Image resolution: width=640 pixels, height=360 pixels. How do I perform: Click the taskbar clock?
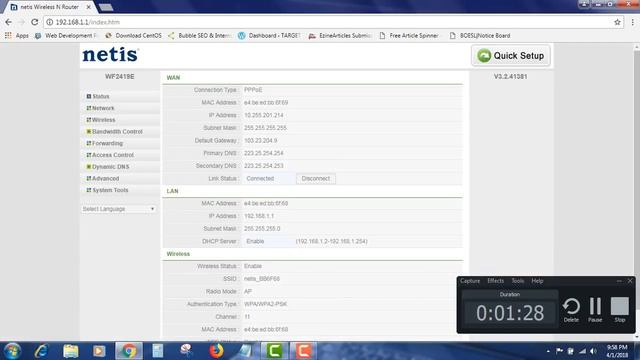point(617,351)
